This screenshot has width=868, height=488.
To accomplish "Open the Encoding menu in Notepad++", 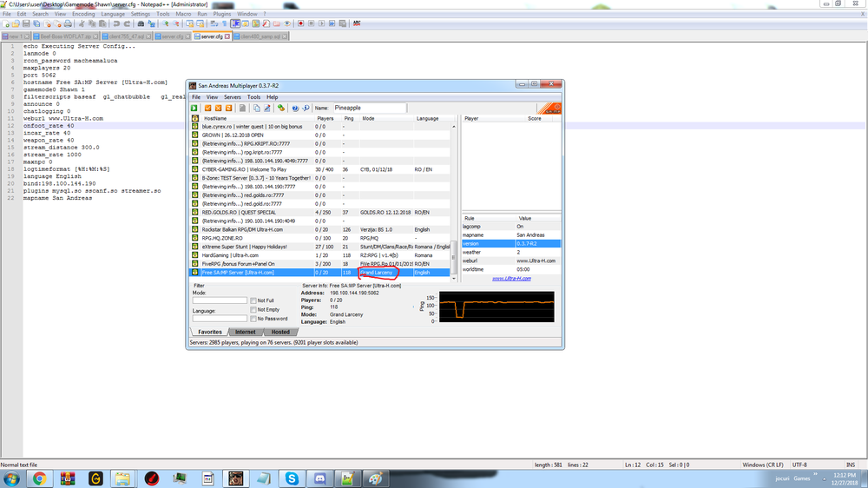I will coord(83,14).
